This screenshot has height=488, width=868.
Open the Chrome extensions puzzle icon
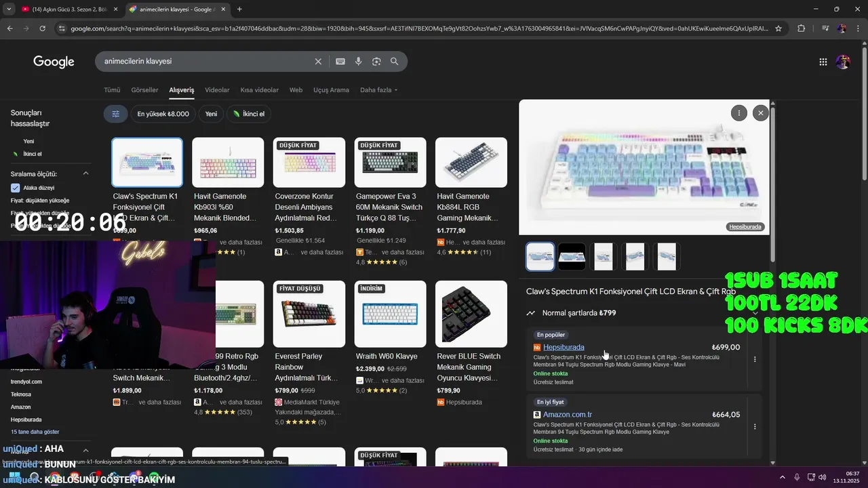point(802,28)
